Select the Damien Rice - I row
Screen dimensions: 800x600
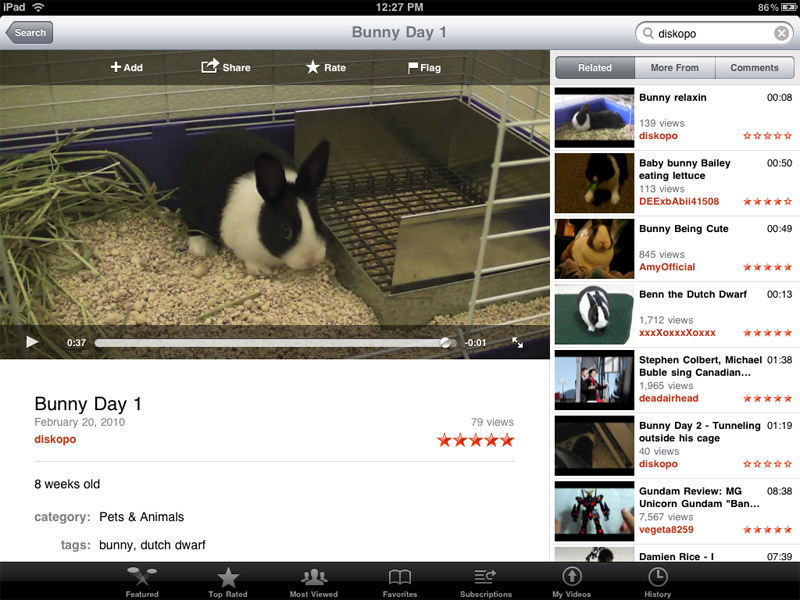[x=674, y=555]
